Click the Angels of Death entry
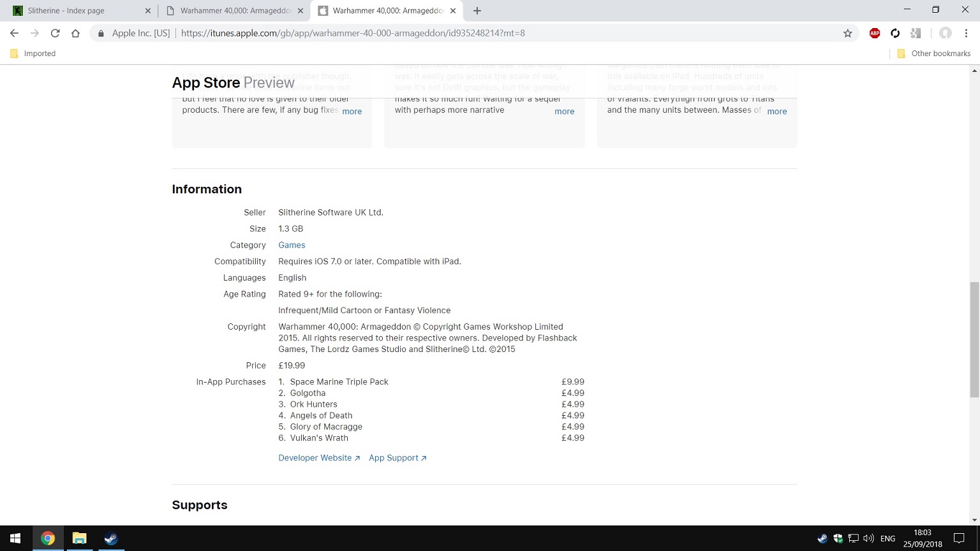Screen dimensions: 980x551 [321, 415]
